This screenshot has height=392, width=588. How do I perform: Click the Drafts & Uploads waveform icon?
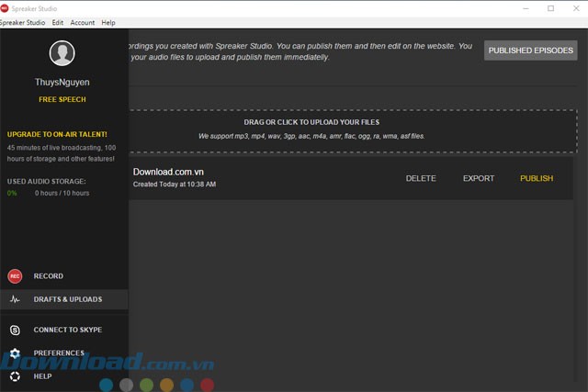point(15,299)
